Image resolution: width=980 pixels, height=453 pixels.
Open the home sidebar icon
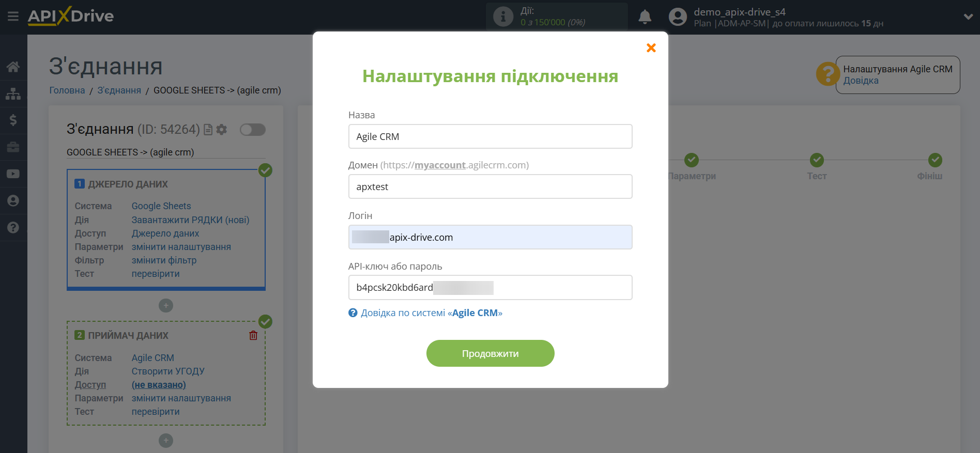13,66
